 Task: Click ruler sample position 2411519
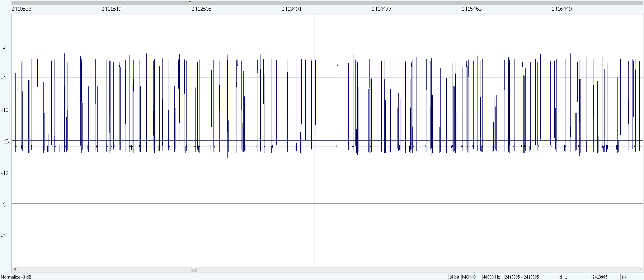112,9
